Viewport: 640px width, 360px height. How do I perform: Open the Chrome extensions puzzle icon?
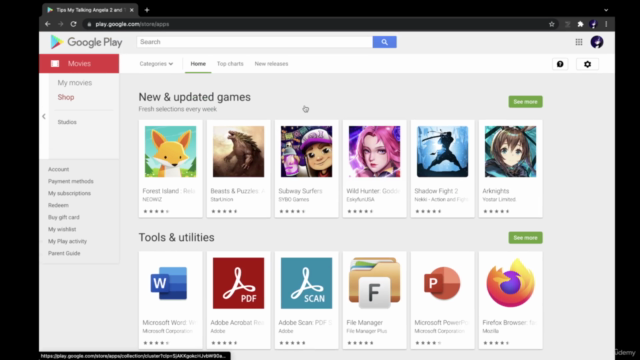(x=580, y=24)
